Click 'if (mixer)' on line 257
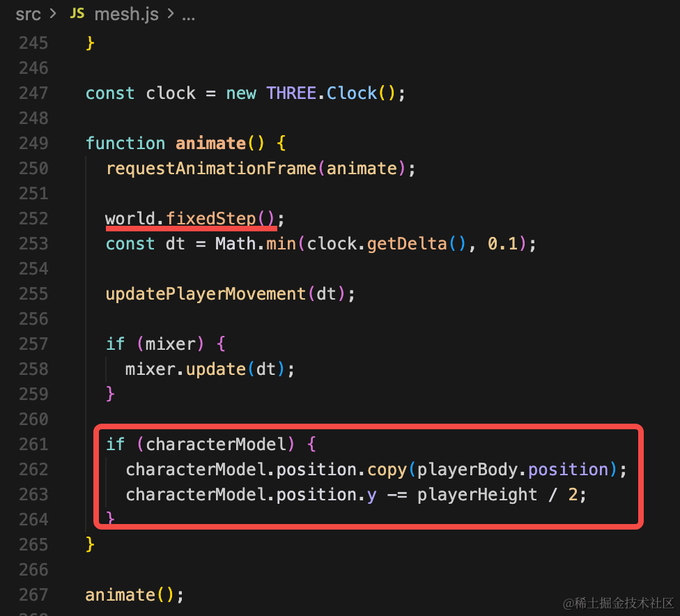The width and height of the screenshot is (680, 616). (x=155, y=344)
